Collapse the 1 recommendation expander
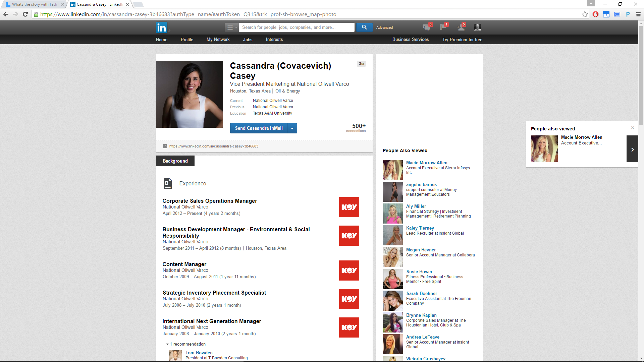Screen dimensions: 644x362 [x=186, y=344]
